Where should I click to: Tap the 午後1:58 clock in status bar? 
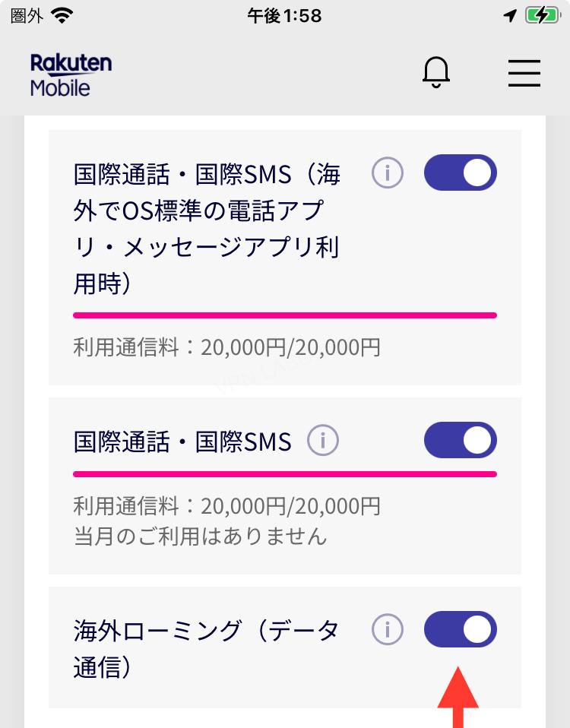point(284,15)
